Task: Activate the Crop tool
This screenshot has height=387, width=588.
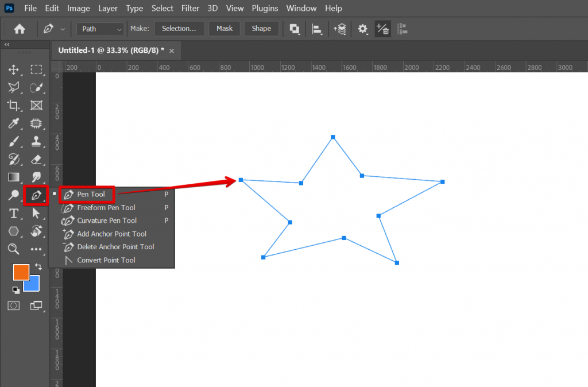Action: pos(13,105)
